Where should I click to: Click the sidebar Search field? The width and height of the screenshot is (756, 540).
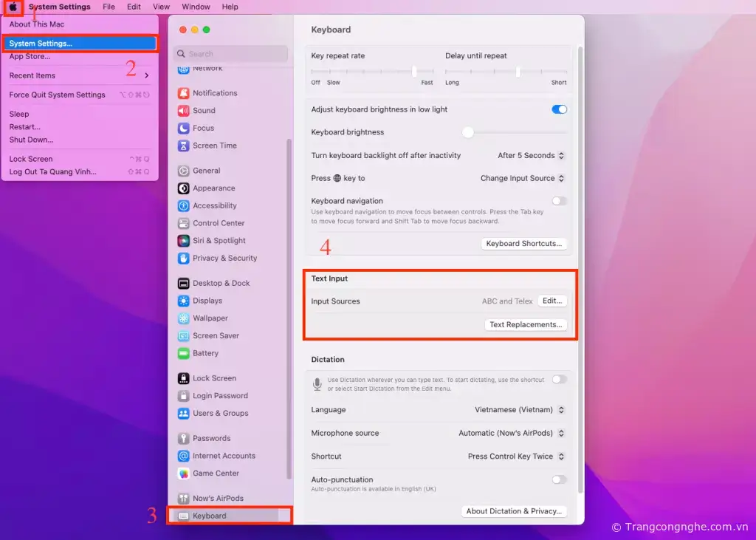[231, 54]
